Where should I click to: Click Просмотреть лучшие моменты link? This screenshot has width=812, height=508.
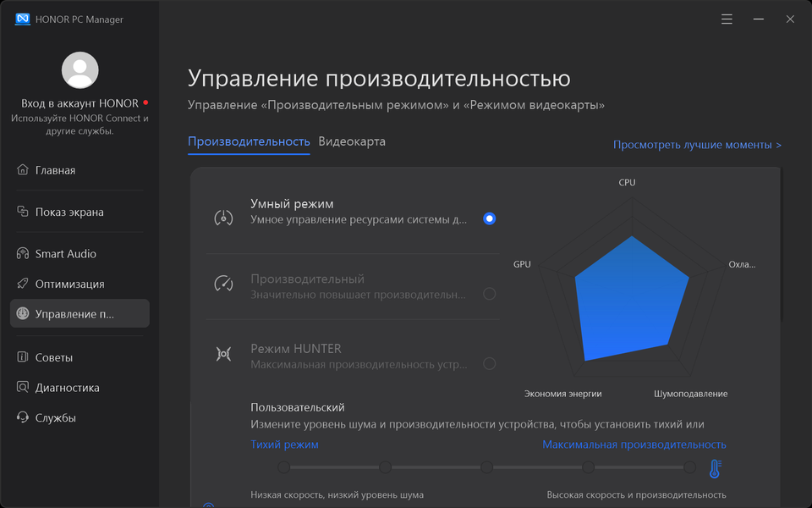point(697,145)
